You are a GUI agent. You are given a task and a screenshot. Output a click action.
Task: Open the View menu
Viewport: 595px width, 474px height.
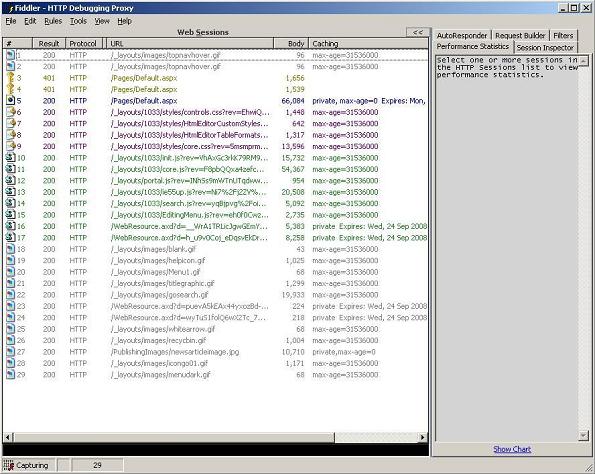coord(102,21)
